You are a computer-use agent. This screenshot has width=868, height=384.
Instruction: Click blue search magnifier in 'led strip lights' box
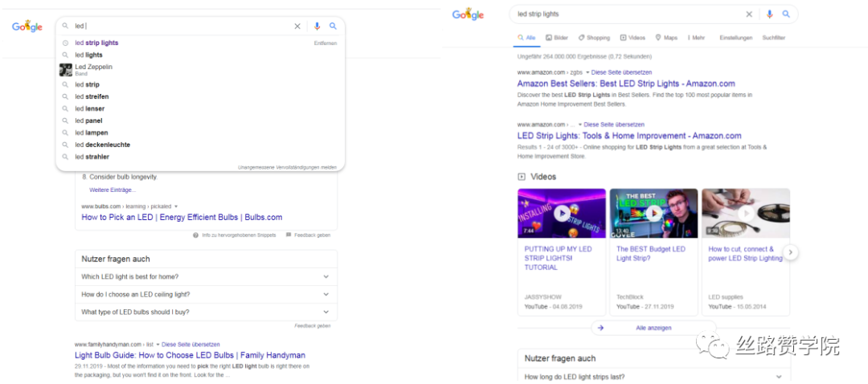pyautogui.click(x=786, y=14)
